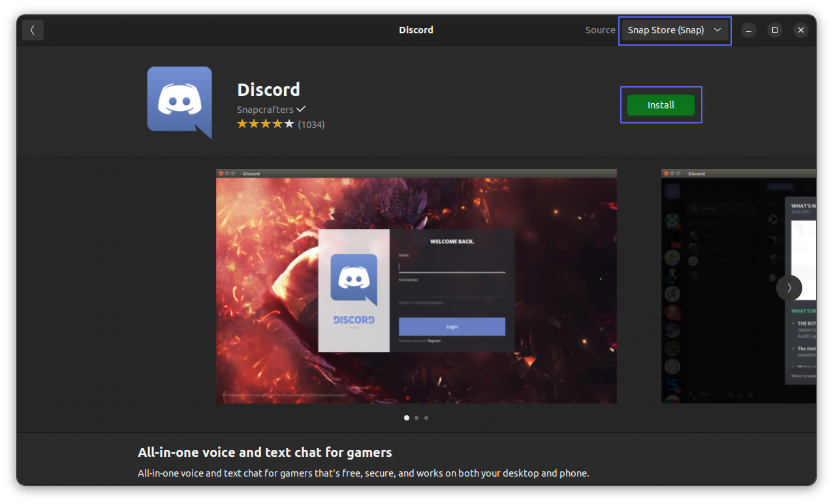Select the first carousel dot
The image size is (833, 504).
point(406,417)
